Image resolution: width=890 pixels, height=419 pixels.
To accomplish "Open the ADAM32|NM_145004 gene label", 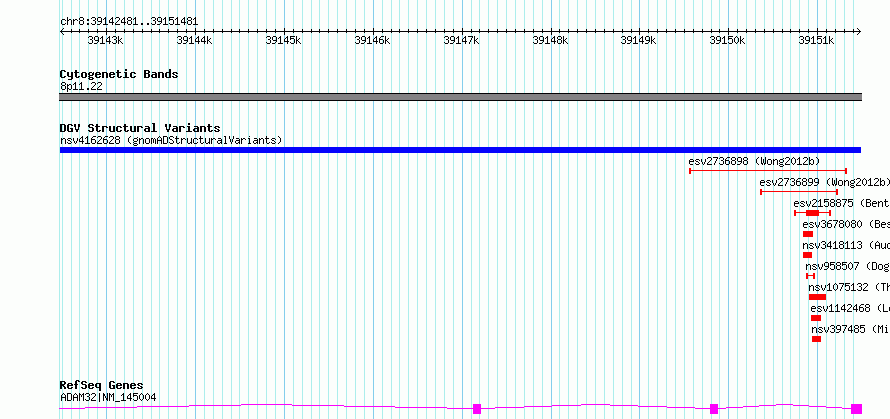I will (108, 397).
